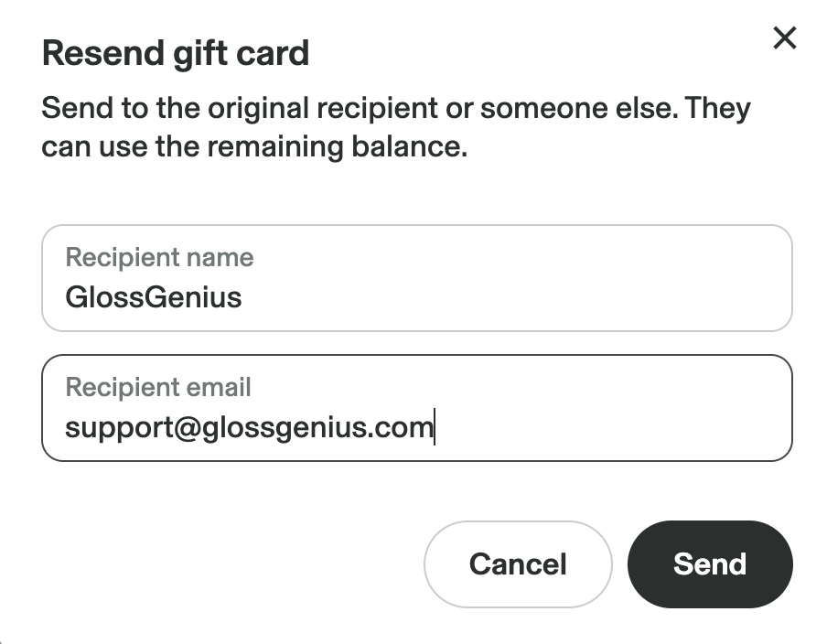The width and height of the screenshot is (827, 644).
Task: Focus the Recipient name field
Action: [416, 278]
